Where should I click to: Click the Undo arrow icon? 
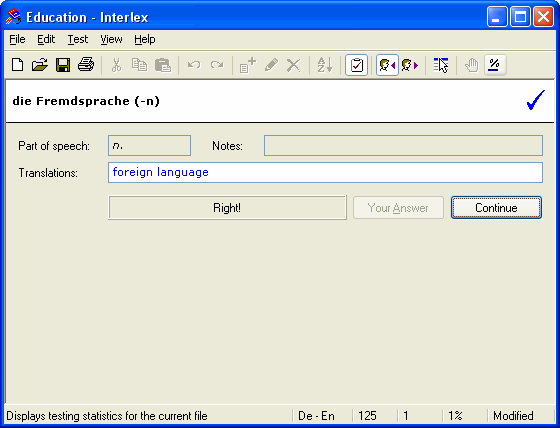194,65
